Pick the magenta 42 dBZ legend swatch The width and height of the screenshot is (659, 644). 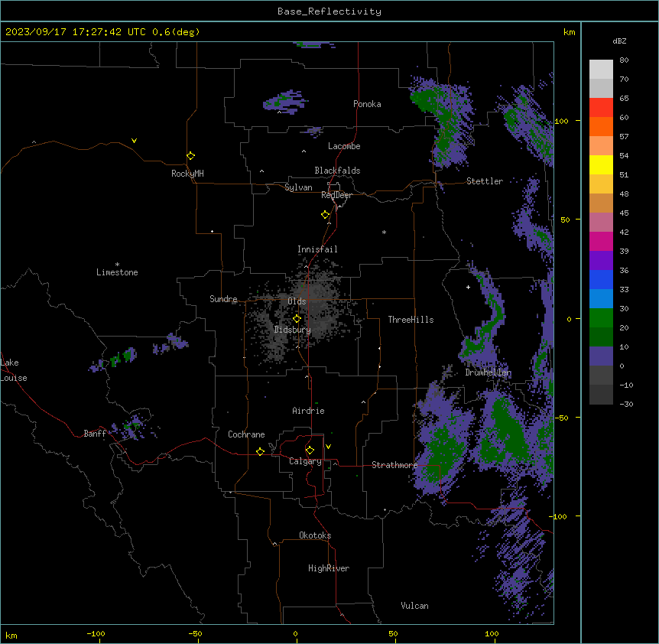[601, 241]
